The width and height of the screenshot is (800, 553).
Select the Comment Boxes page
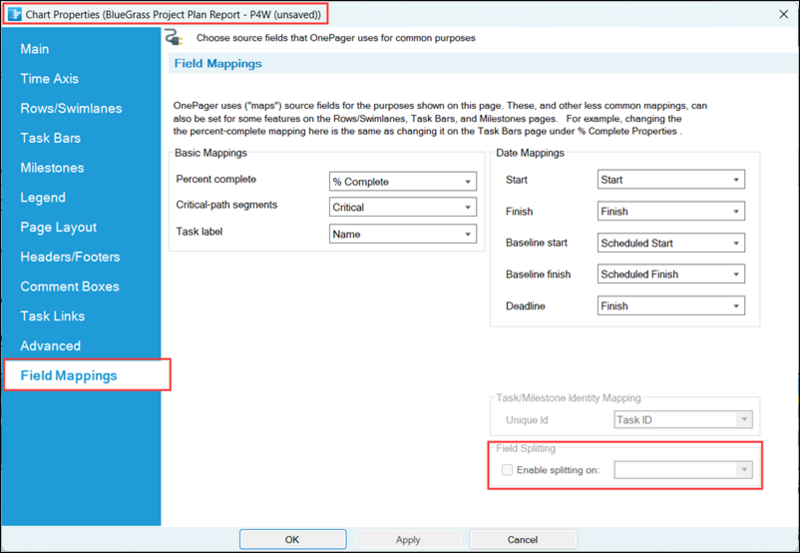click(x=70, y=286)
